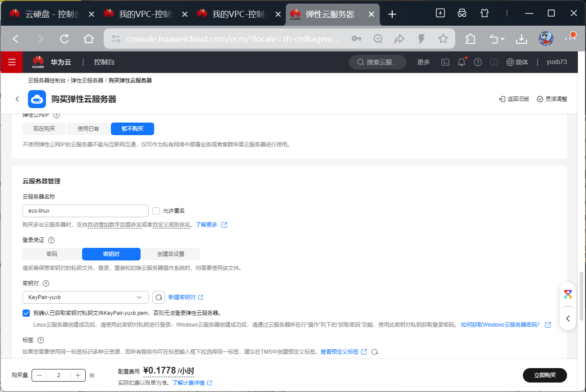Navigate to 弹性云服务器 breadcrumb

click(87, 81)
